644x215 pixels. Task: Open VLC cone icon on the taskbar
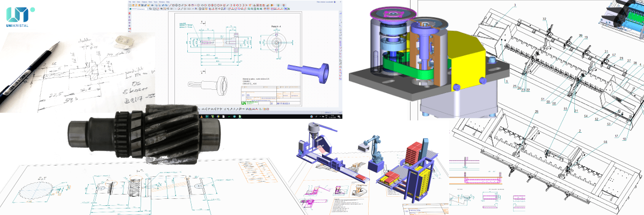pyautogui.click(x=202, y=117)
